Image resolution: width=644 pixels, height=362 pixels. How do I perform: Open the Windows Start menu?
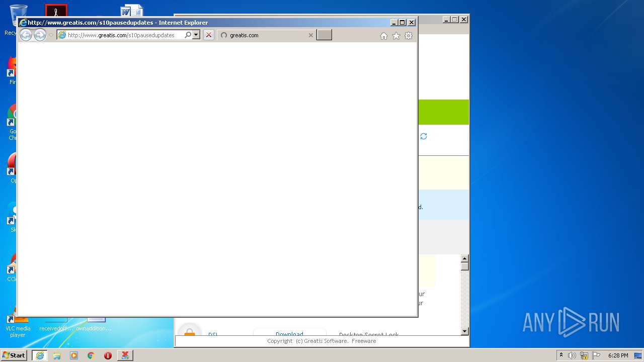tap(14, 355)
